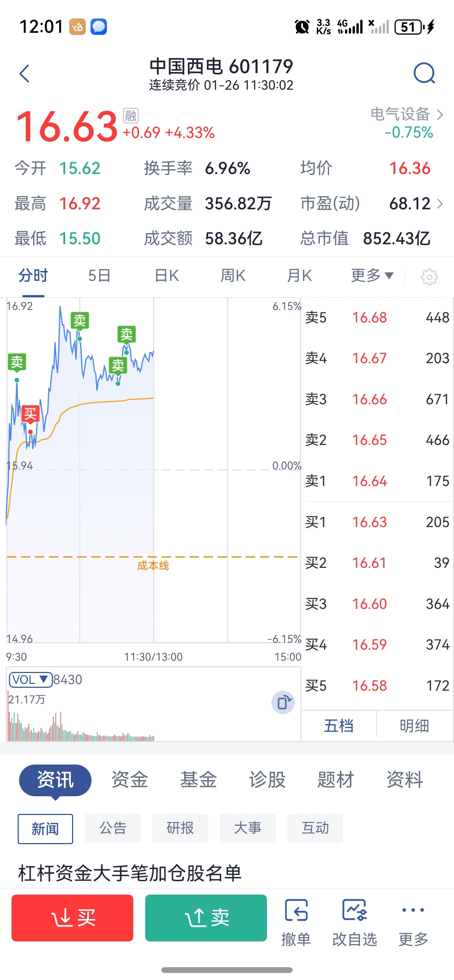Switch order book to 明细 view
This screenshot has height=980, width=454.
(414, 726)
